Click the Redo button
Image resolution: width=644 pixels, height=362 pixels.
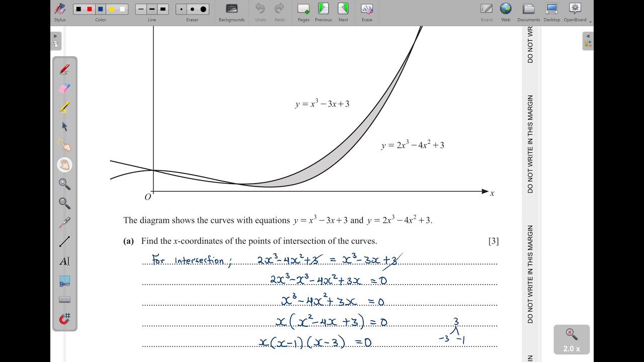click(x=279, y=13)
